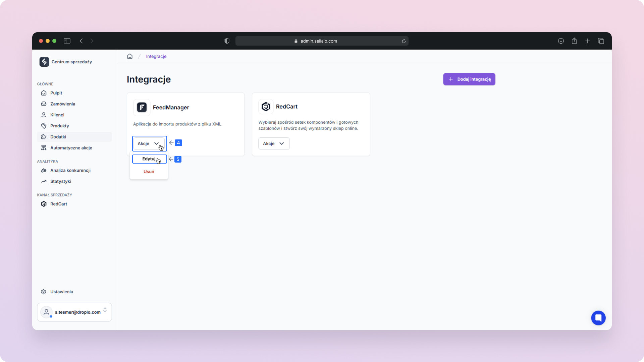Reload the page

404,41
